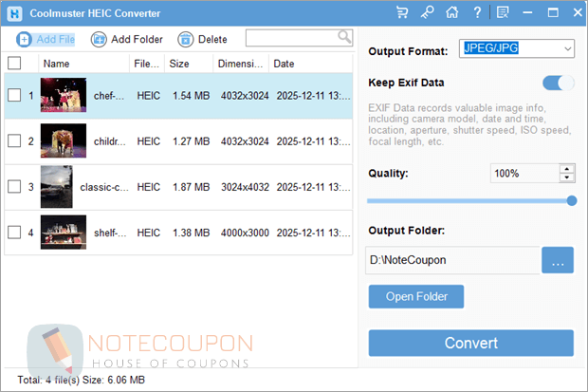Check the box for file 3 classic-c
The height and width of the screenshot is (392, 588).
pyautogui.click(x=14, y=187)
